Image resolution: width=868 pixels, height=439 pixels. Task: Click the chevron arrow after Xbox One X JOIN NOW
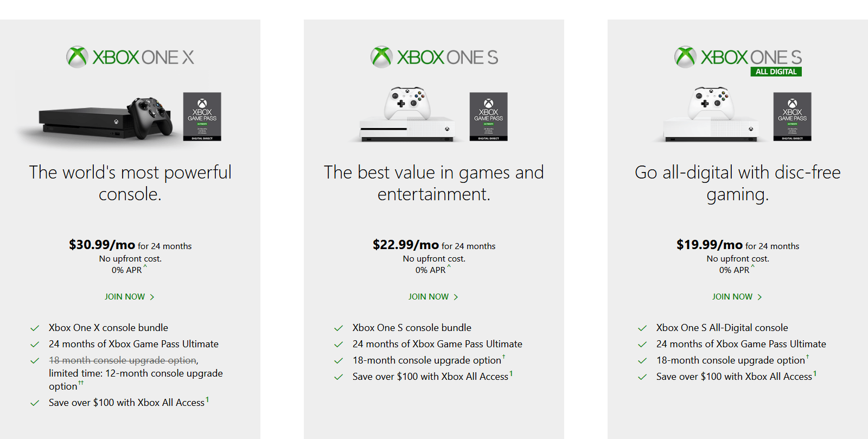152,297
